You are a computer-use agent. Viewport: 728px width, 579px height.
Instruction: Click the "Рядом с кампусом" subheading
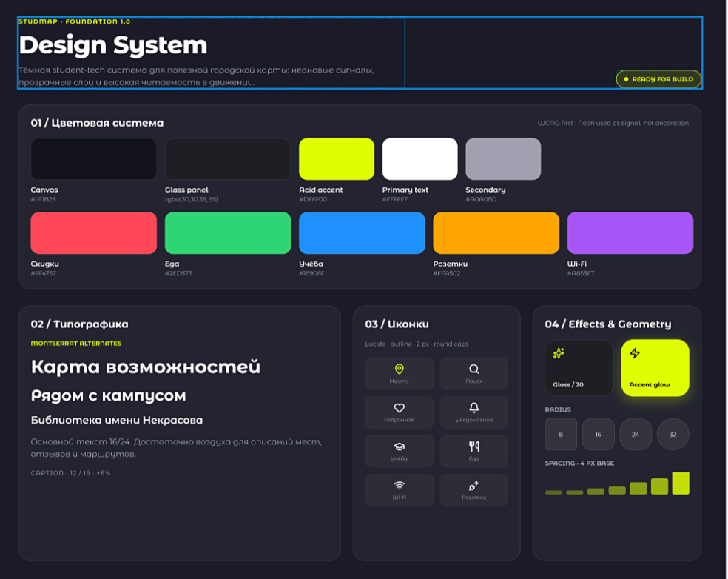click(x=108, y=395)
